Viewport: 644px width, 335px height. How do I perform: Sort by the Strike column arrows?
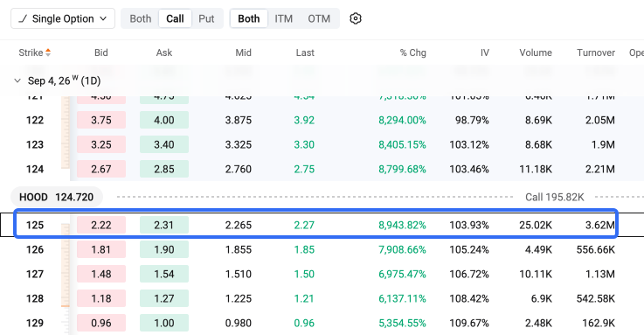point(48,52)
